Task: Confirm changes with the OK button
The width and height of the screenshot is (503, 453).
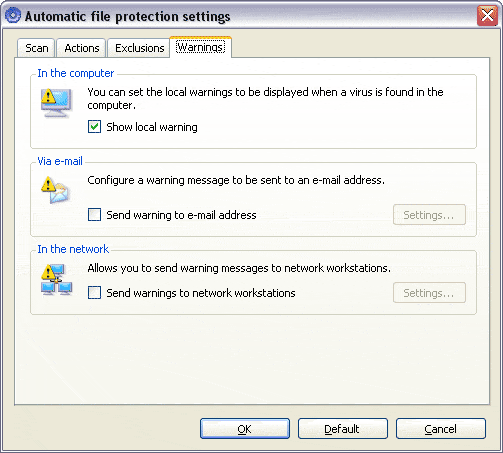Action: tap(245, 429)
